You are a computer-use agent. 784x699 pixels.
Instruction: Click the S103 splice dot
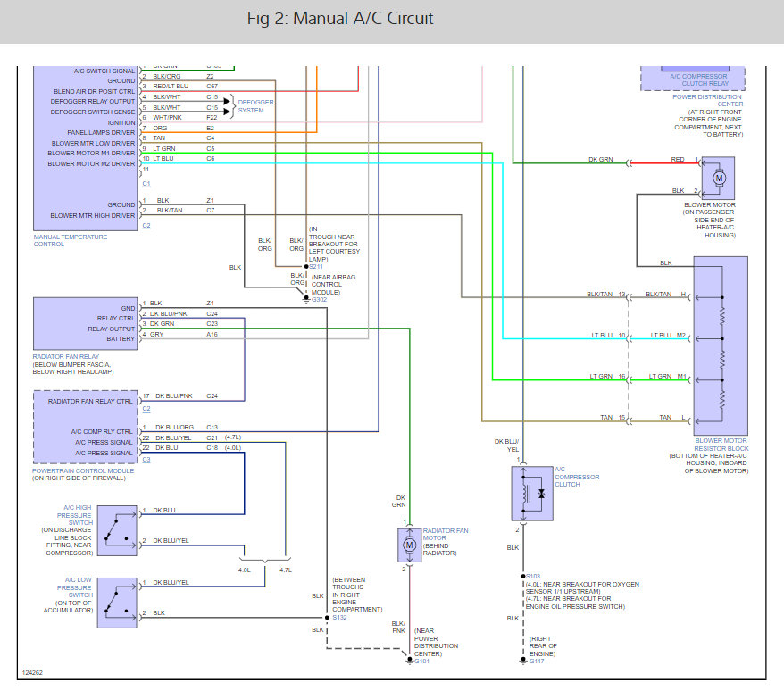pyautogui.click(x=523, y=577)
